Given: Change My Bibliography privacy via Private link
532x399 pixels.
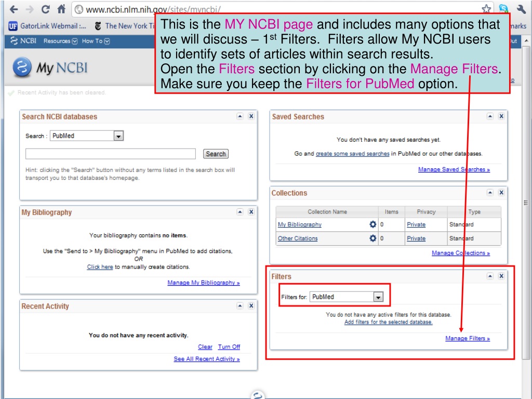Looking at the screenshot, I should (416, 224).
